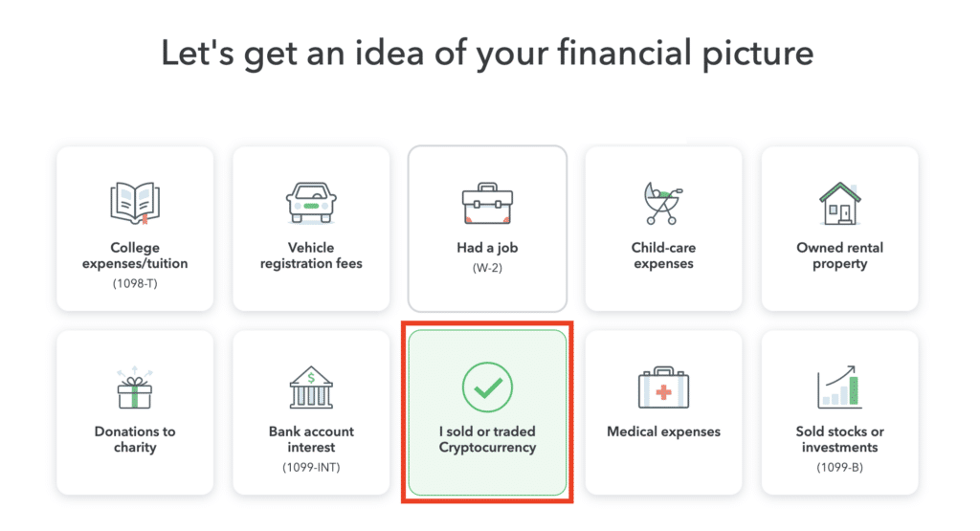Select the Bank account interest 1099-INT label

[x=311, y=449]
